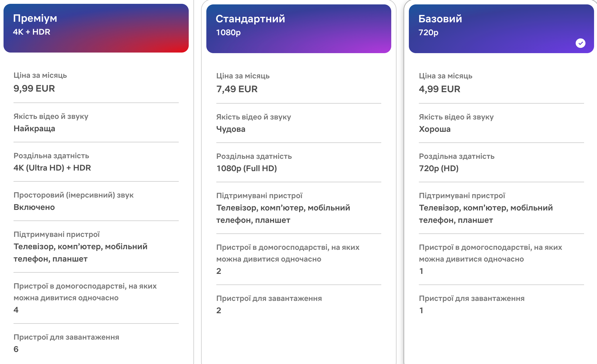The width and height of the screenshot is (597, 364).
Task: Click the 720p (HD) resolution text
Action: point(439,168)
